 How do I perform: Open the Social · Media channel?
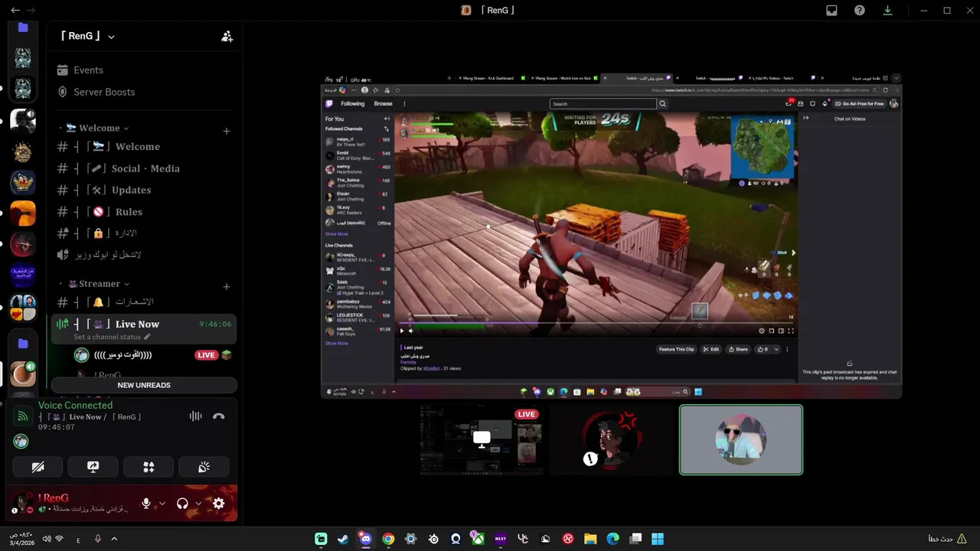(144, 168)
